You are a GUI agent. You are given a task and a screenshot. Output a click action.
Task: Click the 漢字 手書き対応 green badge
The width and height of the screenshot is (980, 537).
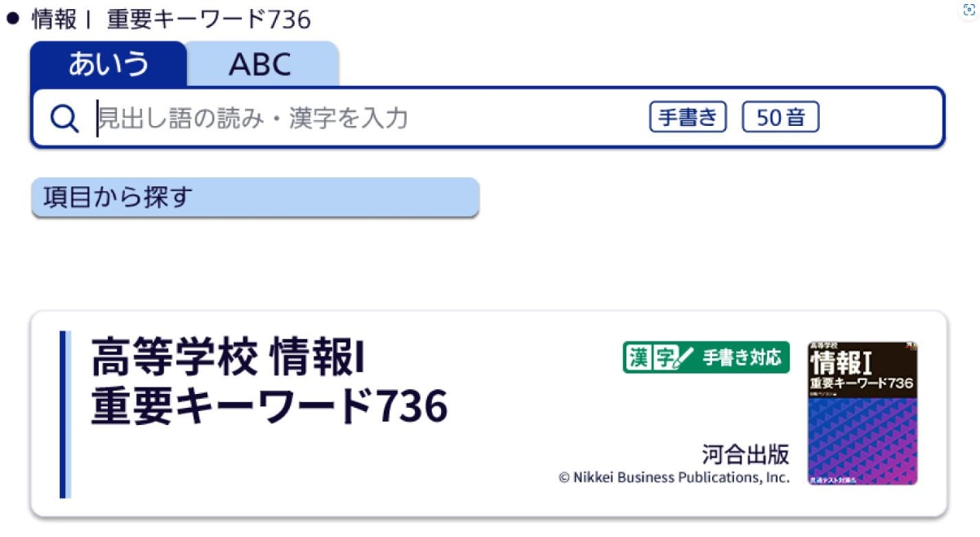point(706,357)
